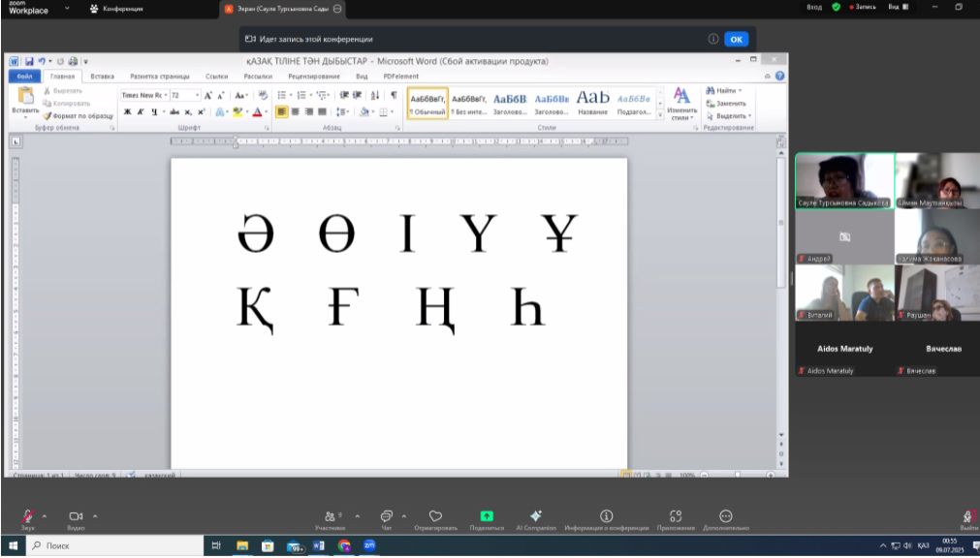Click the Reactions heart icon
Image resolution: width=980 pixels, height=558 pixels.
[435, 516]
